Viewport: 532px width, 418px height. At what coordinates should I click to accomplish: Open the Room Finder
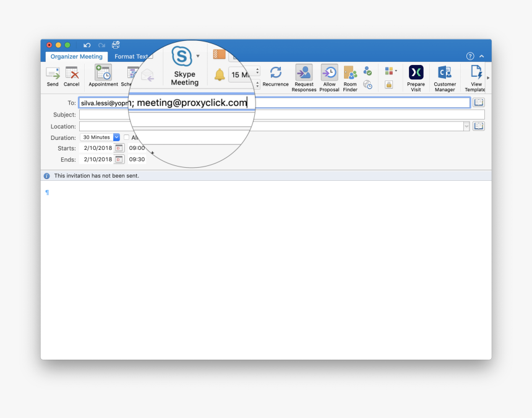coord(350,79)
